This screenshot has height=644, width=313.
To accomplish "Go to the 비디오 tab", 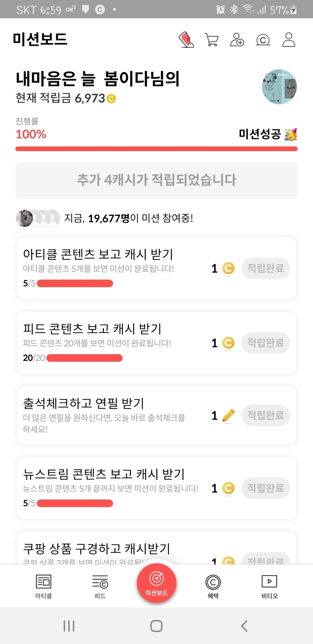I will (270, 586).
